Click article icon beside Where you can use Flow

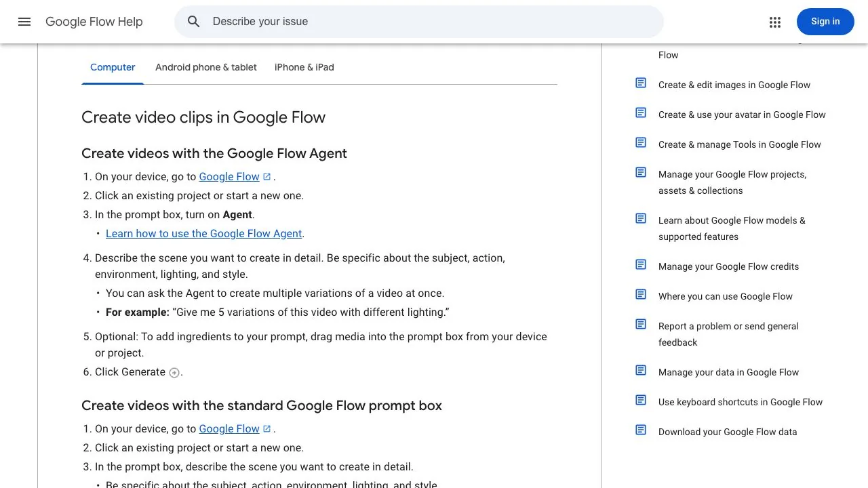pyautogui.click(x=641, y=294)
